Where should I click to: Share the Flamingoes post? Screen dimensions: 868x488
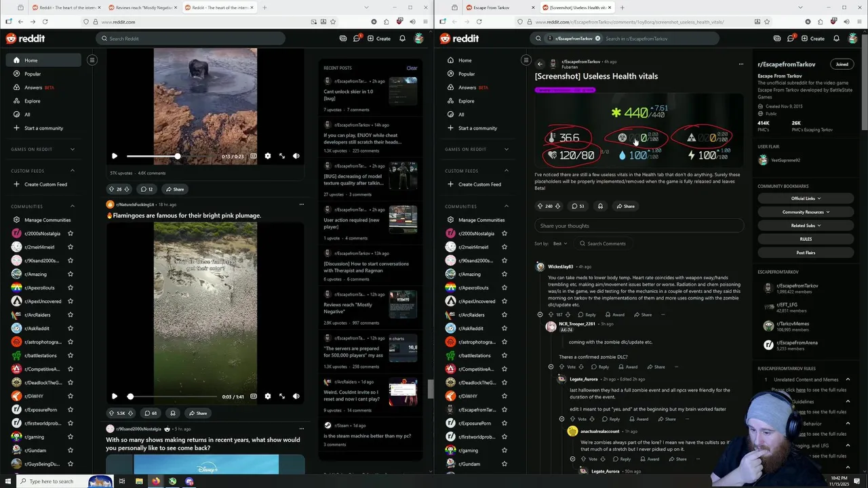(x=197, y=413)
